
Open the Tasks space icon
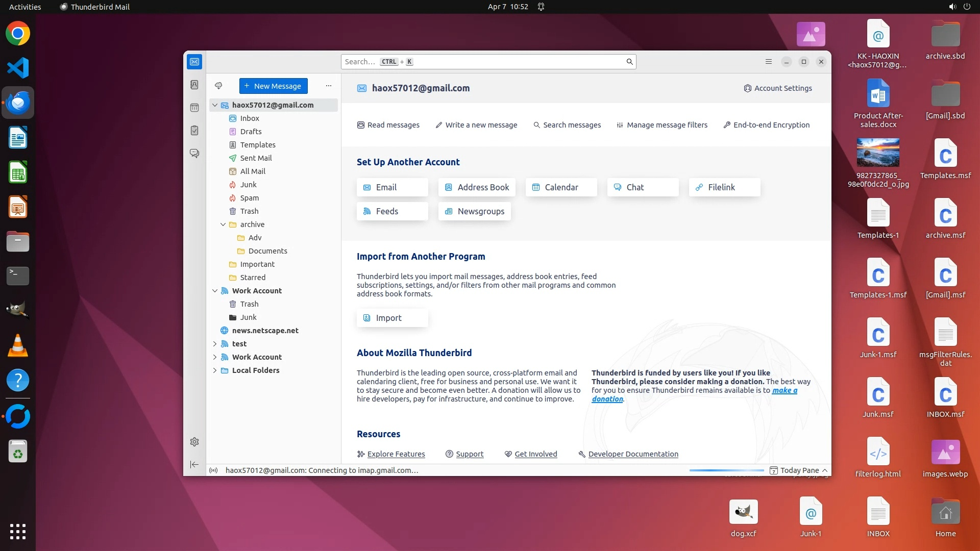194,131
